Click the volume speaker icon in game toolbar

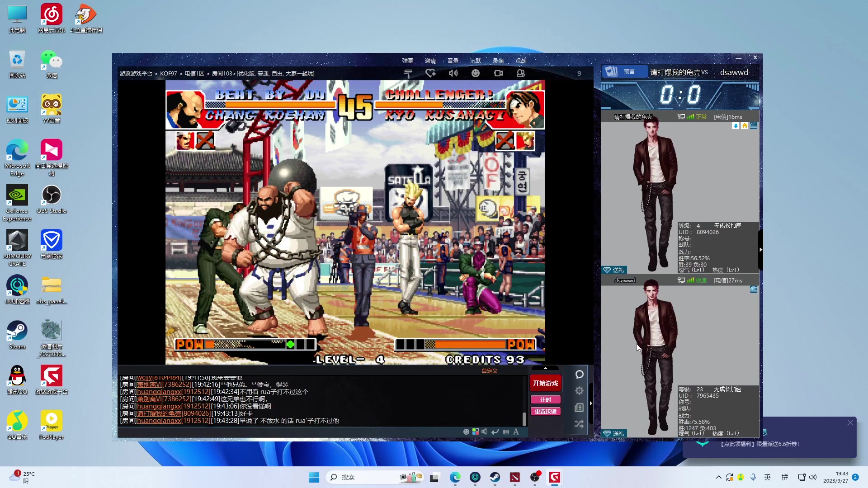point(453,73)
